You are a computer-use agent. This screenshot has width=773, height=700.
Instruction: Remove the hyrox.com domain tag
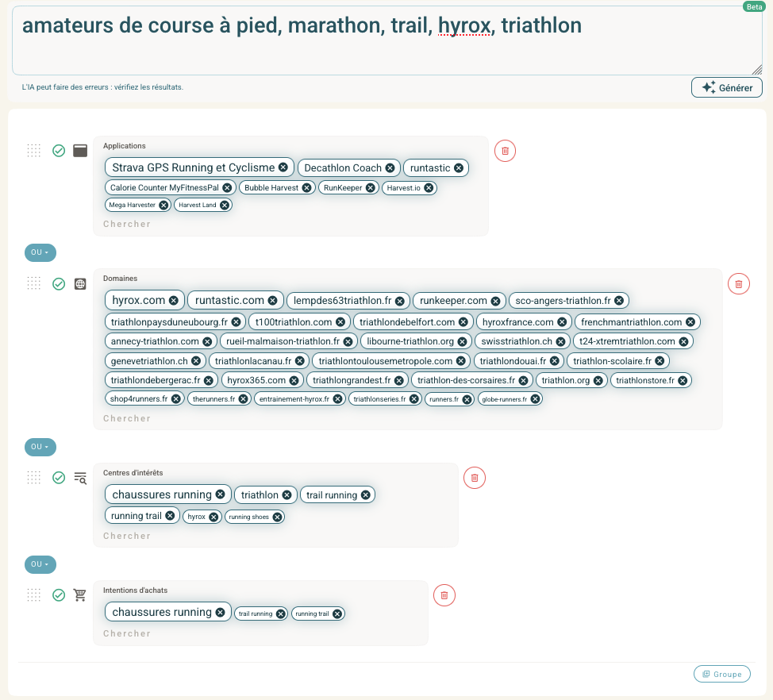(x=173, y=301)
